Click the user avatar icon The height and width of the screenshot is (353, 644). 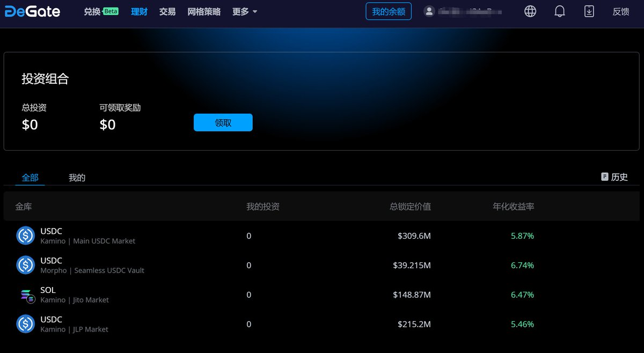tap(429, 11)
